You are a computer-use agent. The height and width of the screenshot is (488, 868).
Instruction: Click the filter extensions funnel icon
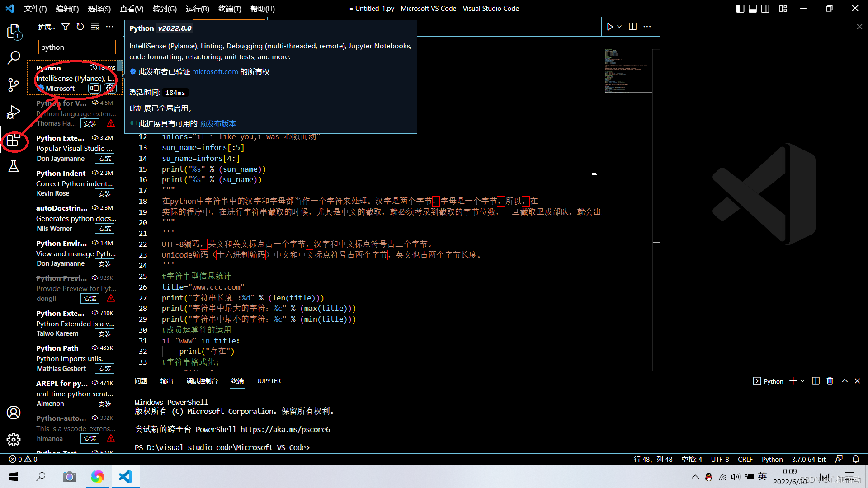(66, 27)
